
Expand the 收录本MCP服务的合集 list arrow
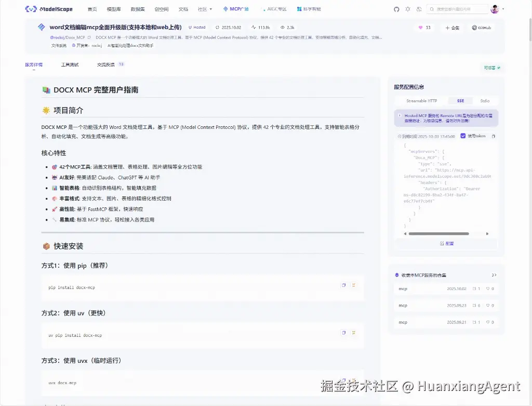coord(494,275)
